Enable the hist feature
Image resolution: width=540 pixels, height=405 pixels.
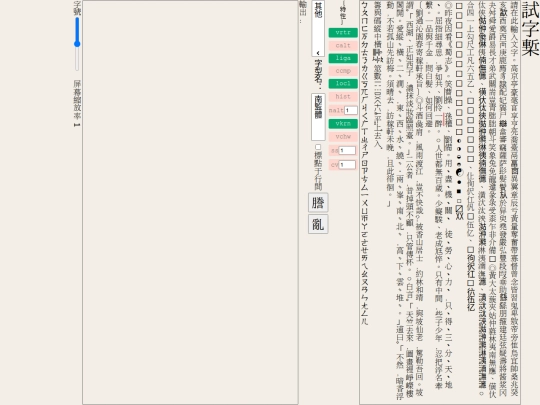coord(343,97)
